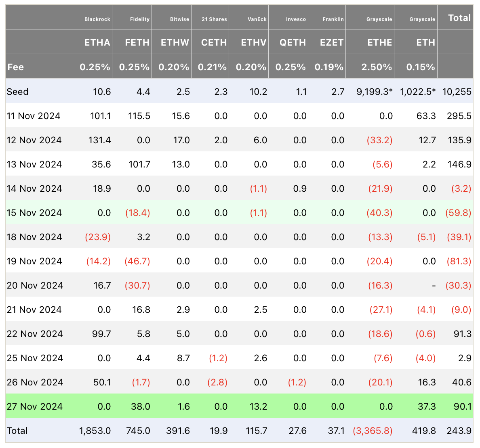Click the (81.3) total outflow
480x448 pixels.
point(459,261)
